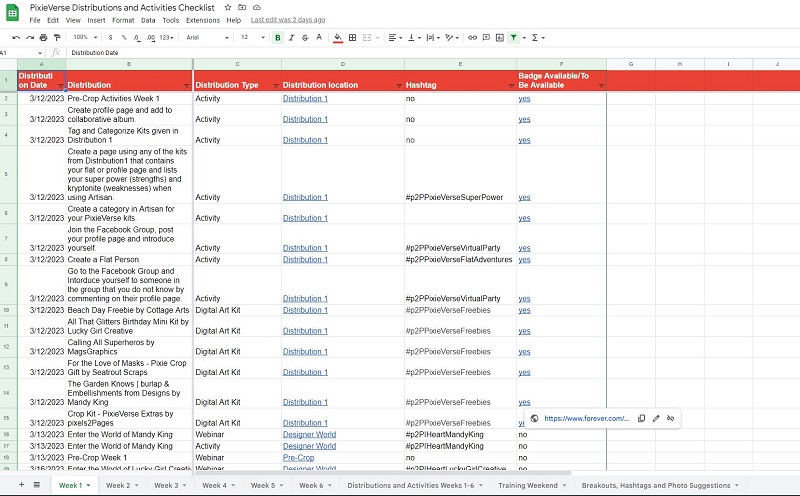This screenshot has width=800, height=496.
Task: Open the font size 12 dropdown
Action: 253,37
